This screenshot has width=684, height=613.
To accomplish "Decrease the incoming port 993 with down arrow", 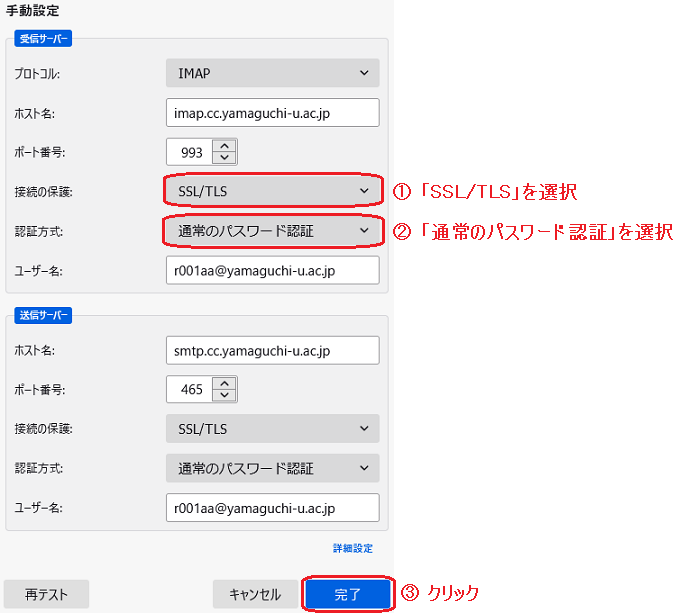I will [225, 158].
